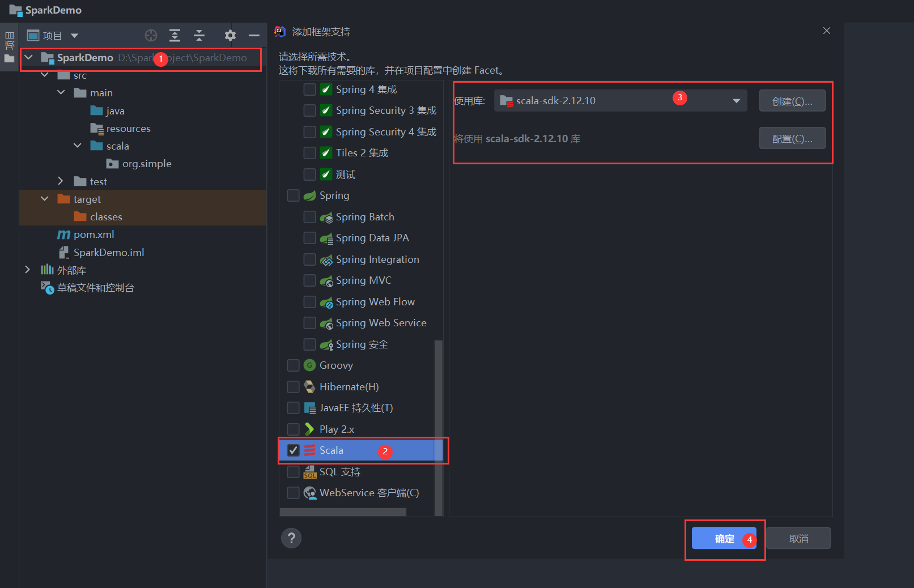Viewport: 914px width, 588px height.
Task: Click the SQL support icon
Action: (x=310, y=471)
